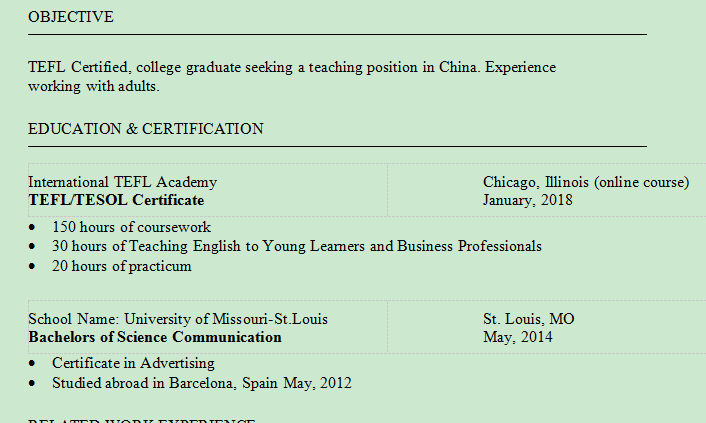Select the bold 'TEFL/TESOL Certificate' line
This screenshot has width=706, height=423.
pyautogui.click(x=116, y=200)
